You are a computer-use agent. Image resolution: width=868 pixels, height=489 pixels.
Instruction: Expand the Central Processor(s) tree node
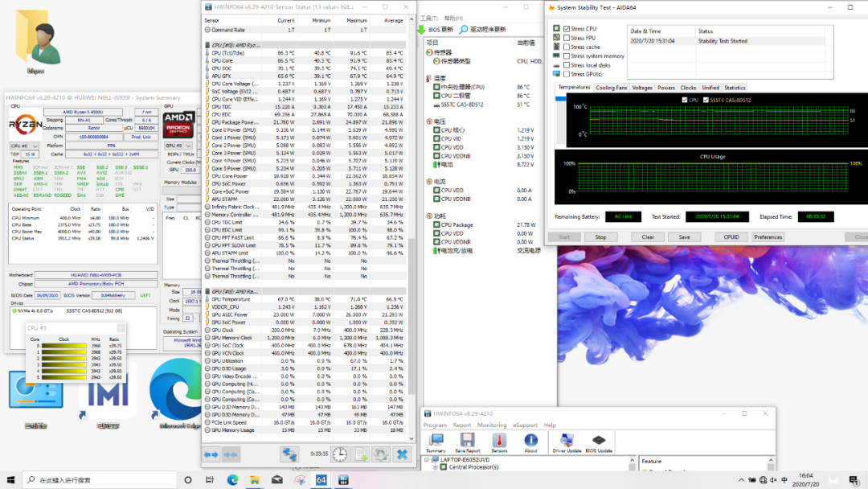(434, 466)
